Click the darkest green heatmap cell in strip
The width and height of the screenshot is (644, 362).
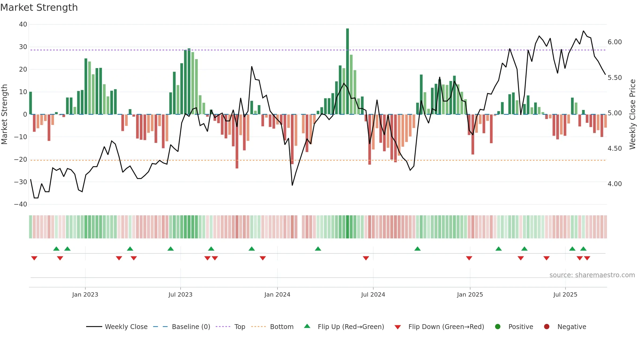tap(347, 227)
